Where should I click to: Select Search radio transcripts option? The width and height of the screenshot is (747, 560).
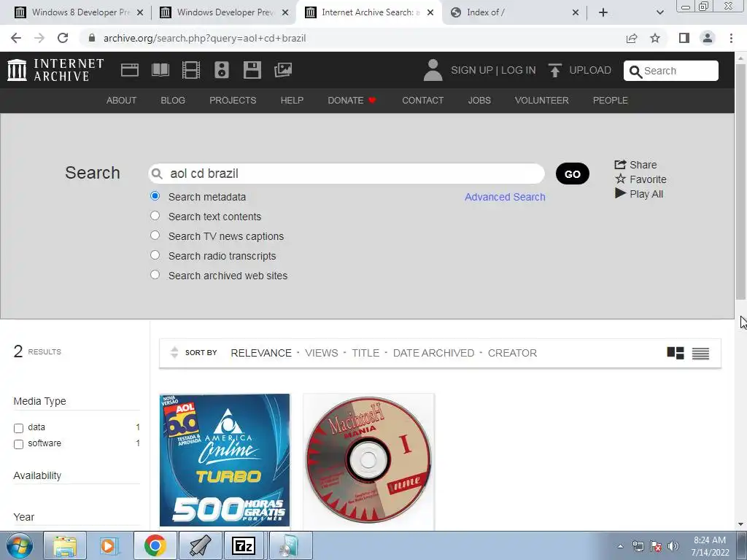pos(155,255)
